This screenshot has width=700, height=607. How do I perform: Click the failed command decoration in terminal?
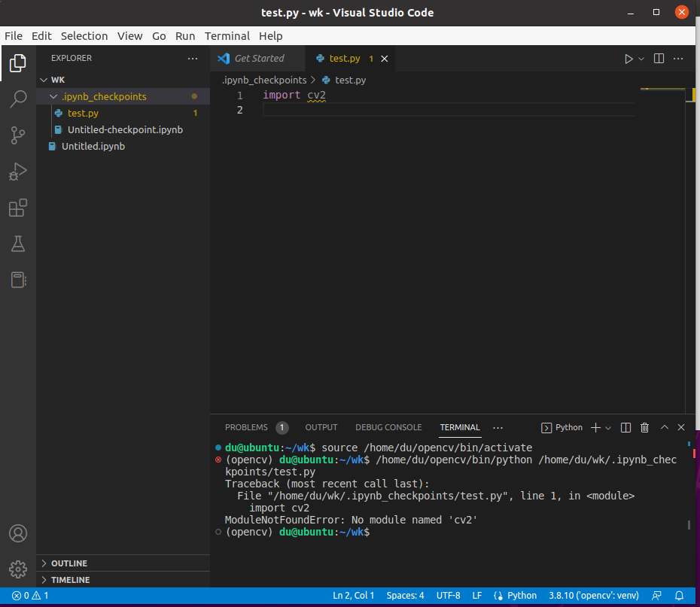[218, 460]
